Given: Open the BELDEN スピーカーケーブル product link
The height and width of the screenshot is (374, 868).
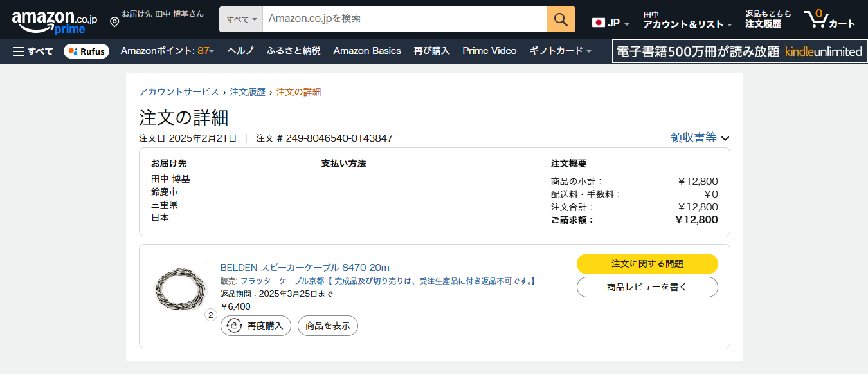Looking at the screenshot, I should [305, 267].
